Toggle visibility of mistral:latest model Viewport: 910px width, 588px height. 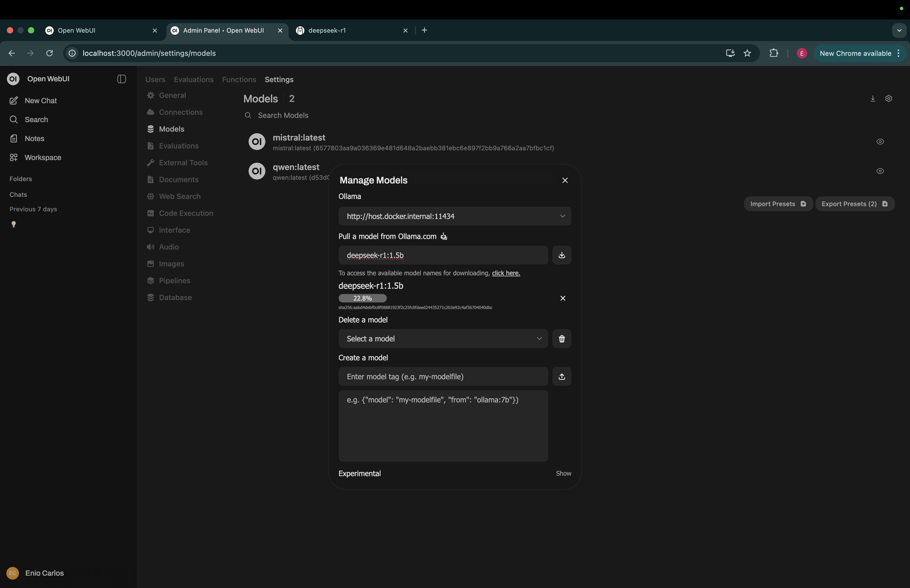pyautogui.click(x=880, y=142)
